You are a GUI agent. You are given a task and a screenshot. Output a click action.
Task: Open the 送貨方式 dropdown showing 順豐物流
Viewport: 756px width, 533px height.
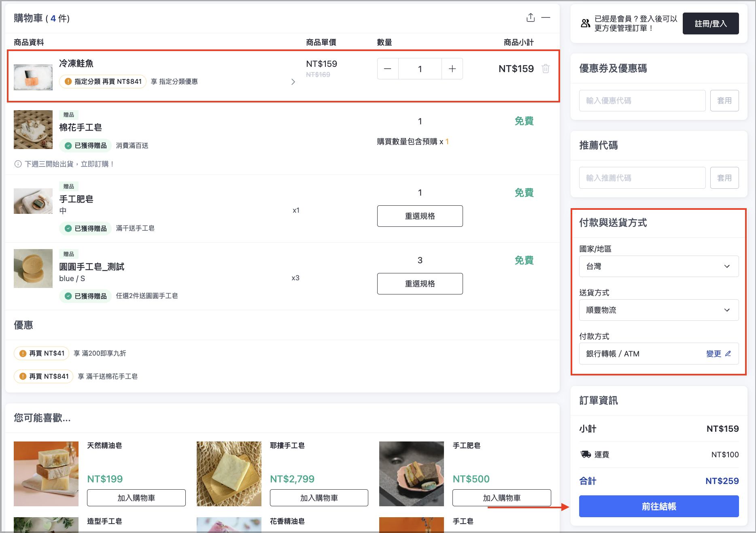click(659, 310)
